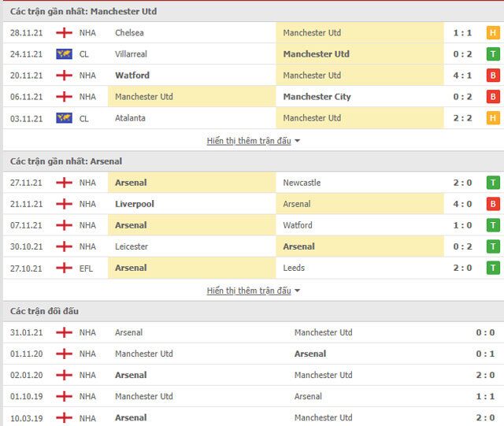Click England flag icon in Chelsea match row
The height and width of the screenshot is (426, 504).
pyautogui.click(x=64, y=33)
